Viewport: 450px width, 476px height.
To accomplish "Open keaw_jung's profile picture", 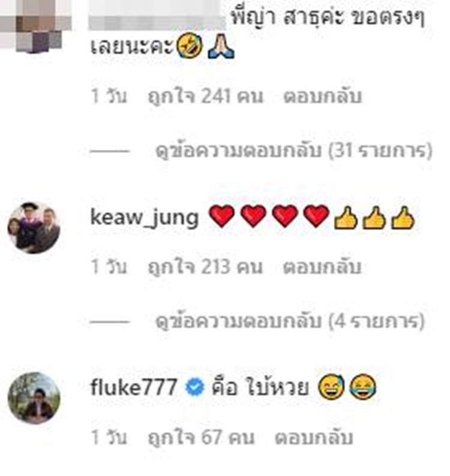I will (x=34, y=228).
